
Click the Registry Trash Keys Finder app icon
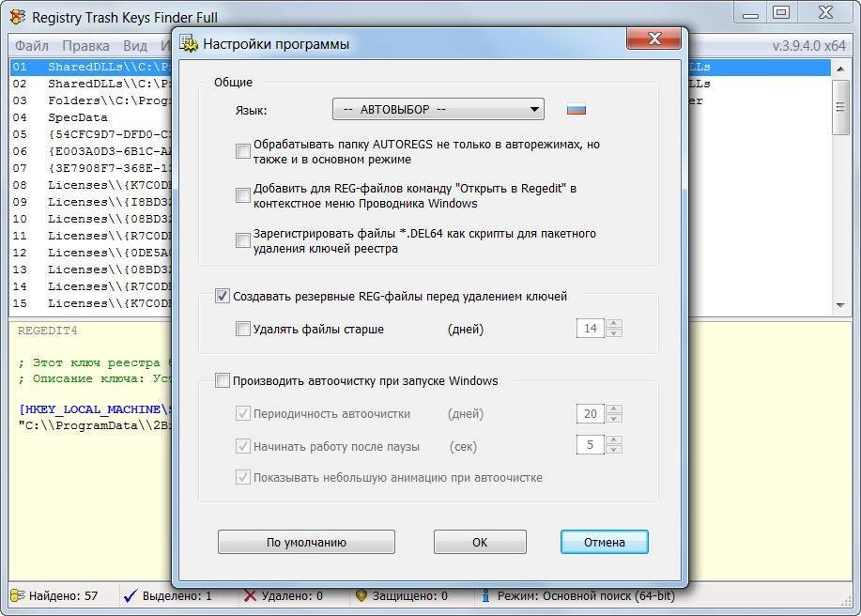point(18,17)
